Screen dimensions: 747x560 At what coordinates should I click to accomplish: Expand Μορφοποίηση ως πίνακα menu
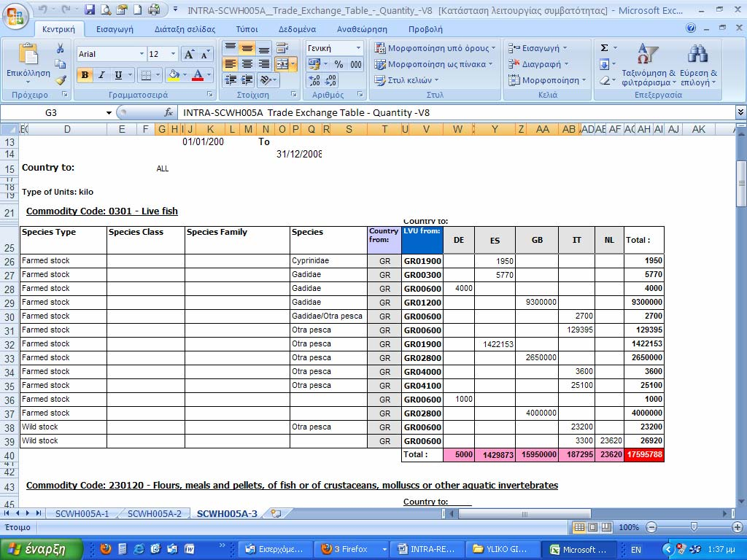pos(433,64)
